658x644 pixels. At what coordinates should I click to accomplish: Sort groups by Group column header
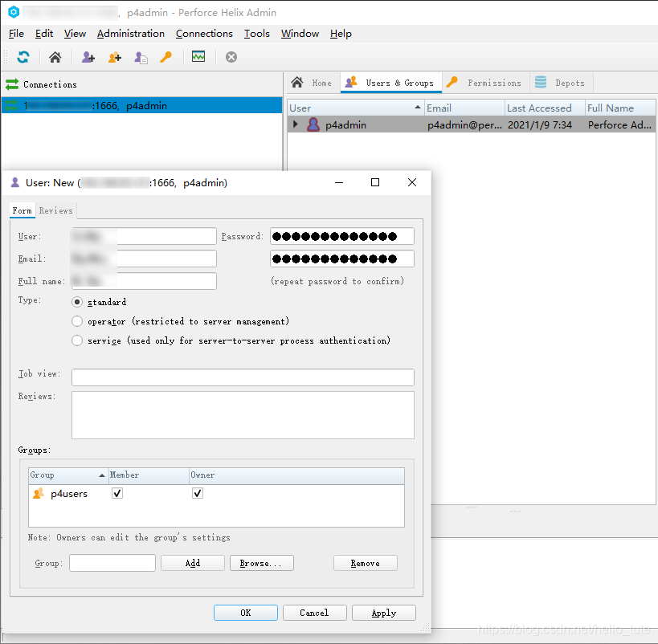pos(68,475)
